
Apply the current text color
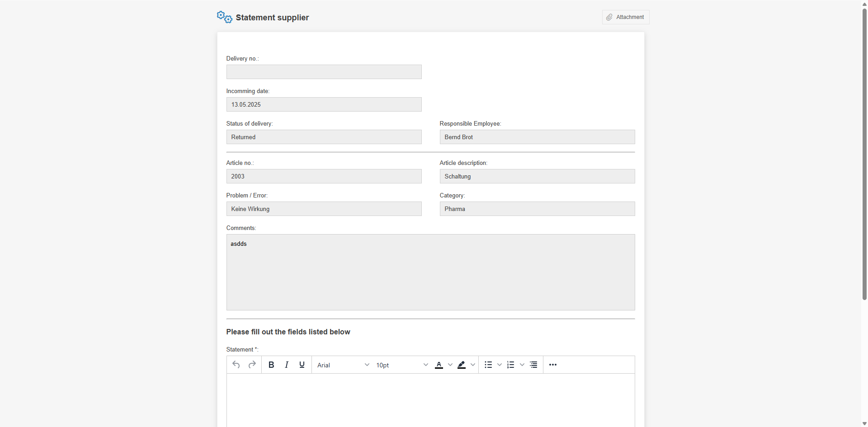click(x=439, y=365)
